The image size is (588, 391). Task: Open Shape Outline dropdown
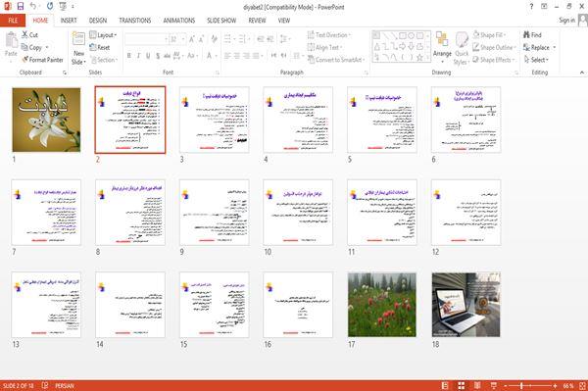(494, 47)
